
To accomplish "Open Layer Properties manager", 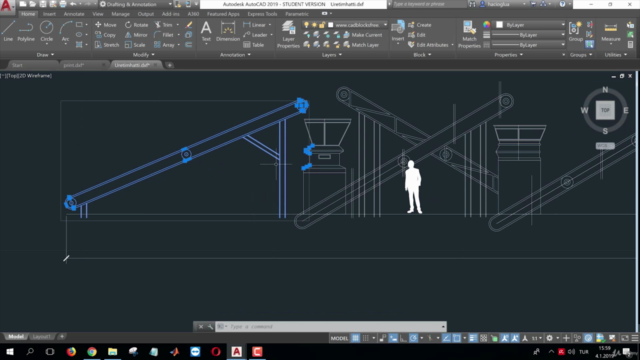I will coord(288,34).
